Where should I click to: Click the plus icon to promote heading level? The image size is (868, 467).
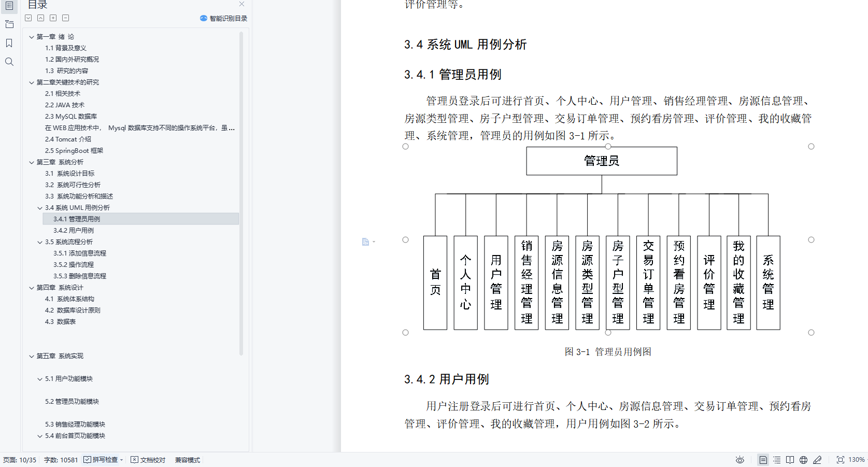[x=53, y=18]
